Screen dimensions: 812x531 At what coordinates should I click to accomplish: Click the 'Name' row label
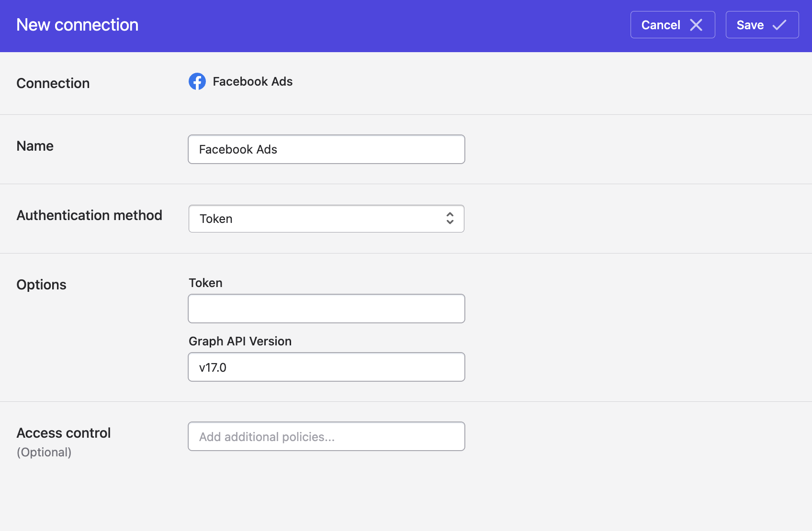pyautogui.click(x=35, y=146)
